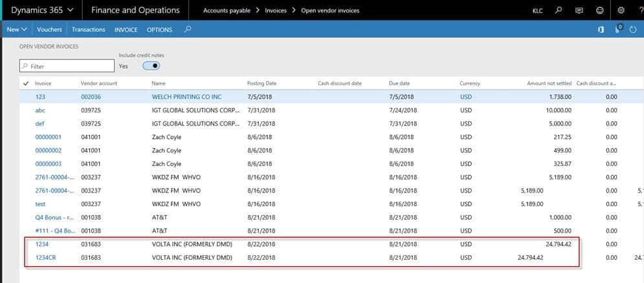Click amount 499.00 cell
The image size is (644, 283).
pos(563,151)
